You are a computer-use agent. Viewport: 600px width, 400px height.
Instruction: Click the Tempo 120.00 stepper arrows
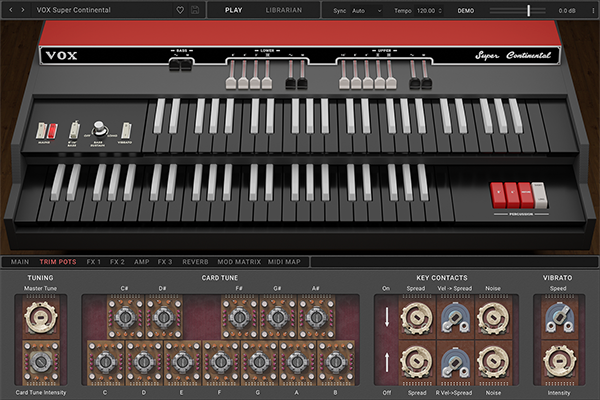click(x=440, y=11)
